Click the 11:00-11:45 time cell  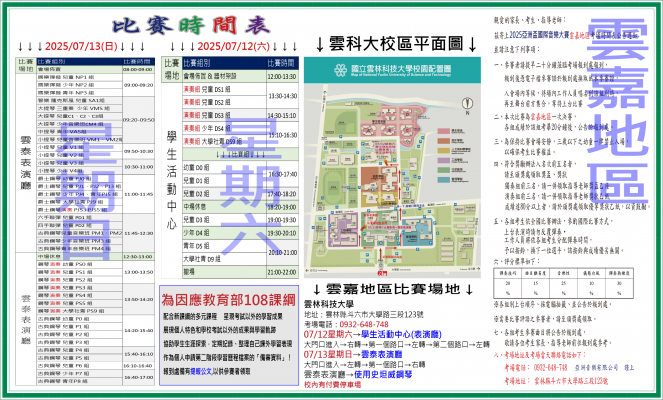pyautogui.click(x=138, y=194)
